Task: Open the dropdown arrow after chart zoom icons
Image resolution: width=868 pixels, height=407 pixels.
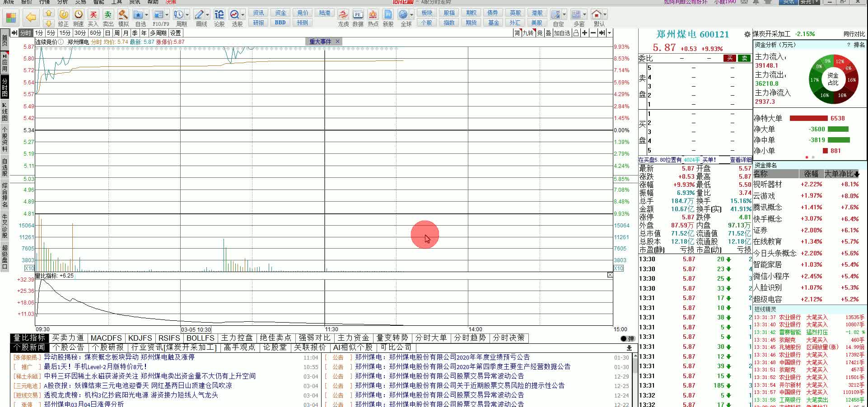Action: click(x=609, y=33)
